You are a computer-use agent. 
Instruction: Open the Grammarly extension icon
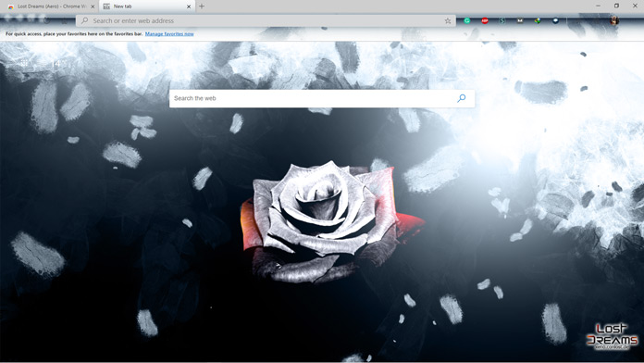(467, 20)
